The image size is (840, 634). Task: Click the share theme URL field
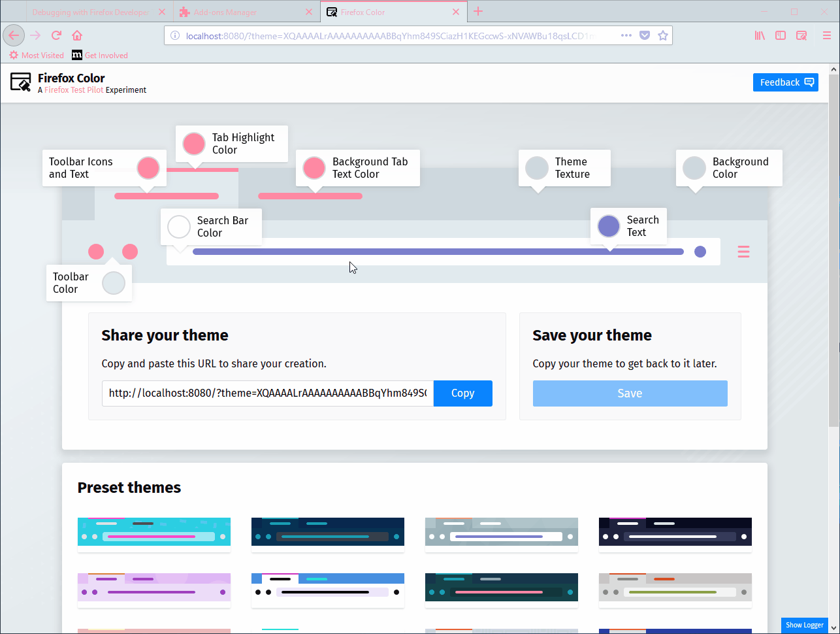pos(268,393)
